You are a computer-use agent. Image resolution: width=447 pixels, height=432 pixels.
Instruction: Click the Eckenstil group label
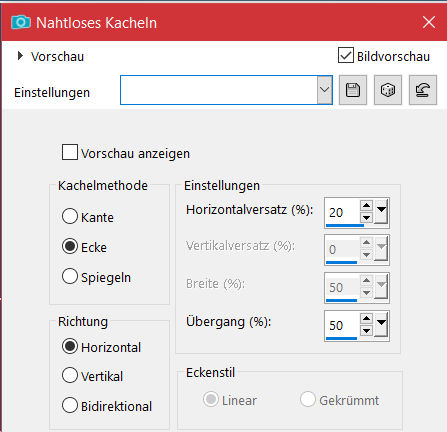[x=210, y=373]
